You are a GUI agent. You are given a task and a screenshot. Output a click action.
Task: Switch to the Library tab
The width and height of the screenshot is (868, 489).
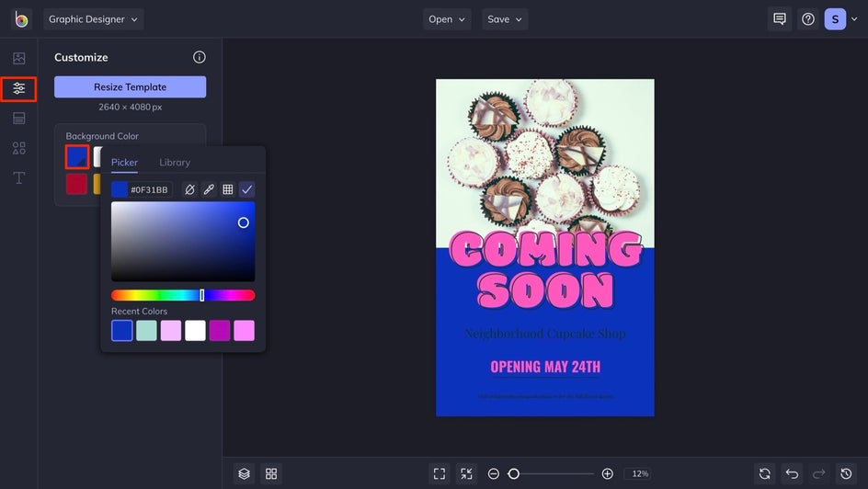(175, 163)
